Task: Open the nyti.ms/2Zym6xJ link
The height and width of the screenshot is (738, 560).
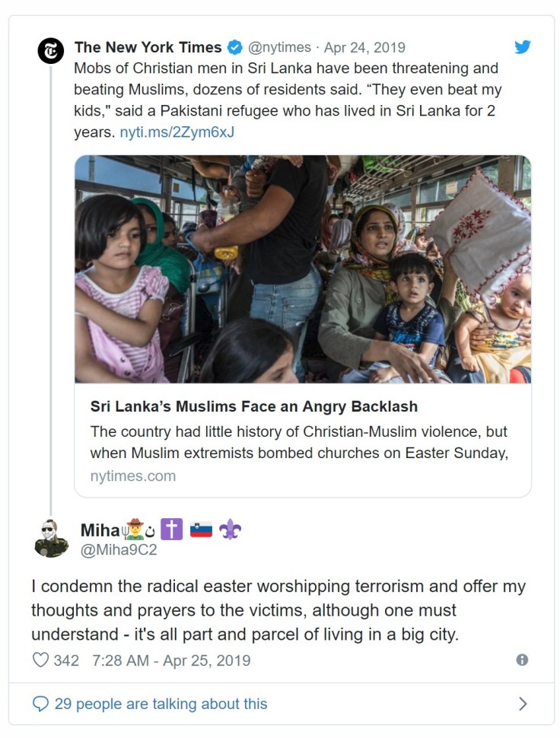Action: point(177,132)
